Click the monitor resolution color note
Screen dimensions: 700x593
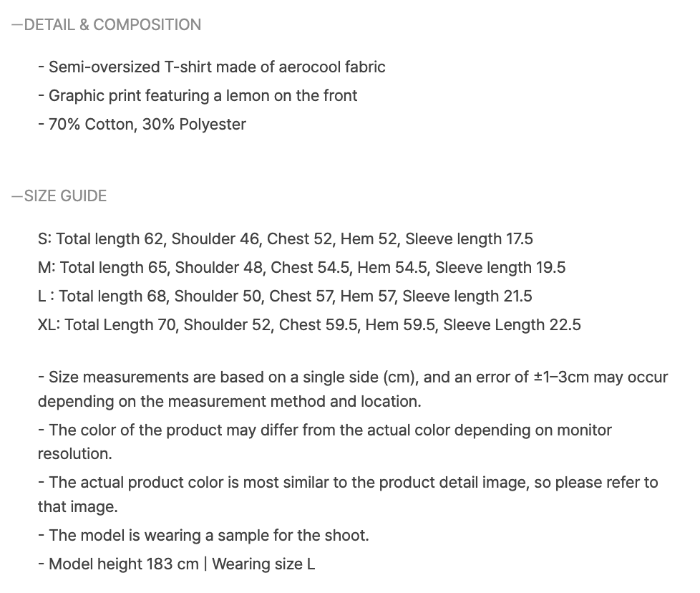pos(324,442)
